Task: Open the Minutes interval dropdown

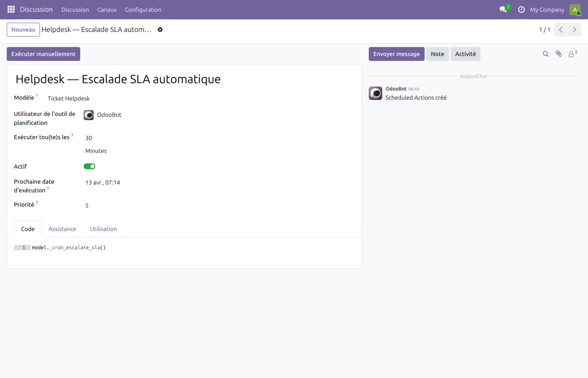Action: coord(96,151)
